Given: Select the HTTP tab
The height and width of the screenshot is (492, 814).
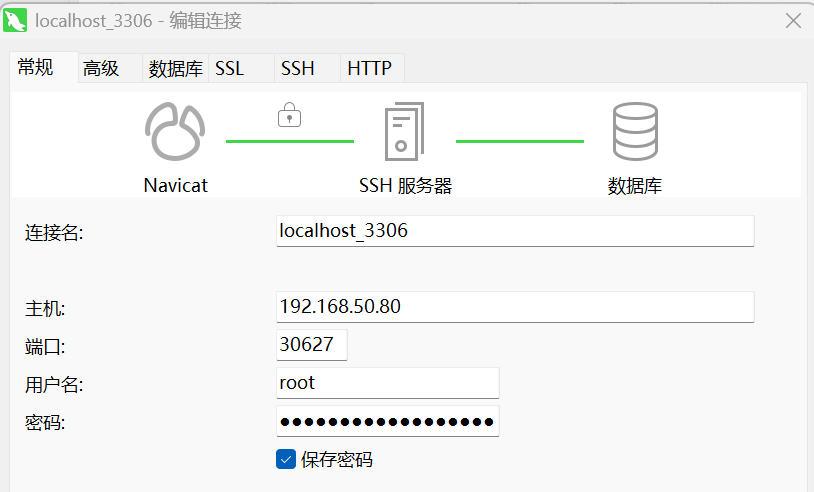Looking at the screenshot, I should point(369,68).
